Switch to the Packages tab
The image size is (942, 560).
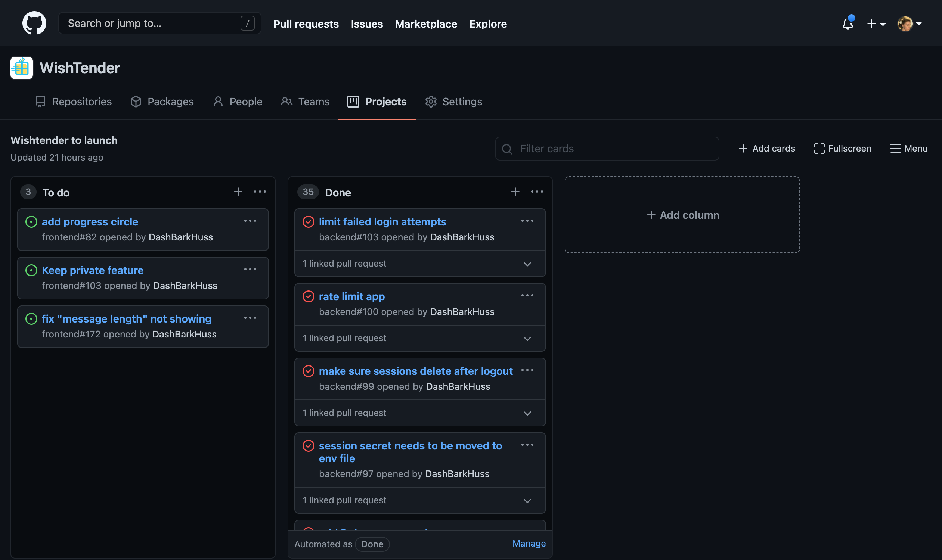(162, 102)
